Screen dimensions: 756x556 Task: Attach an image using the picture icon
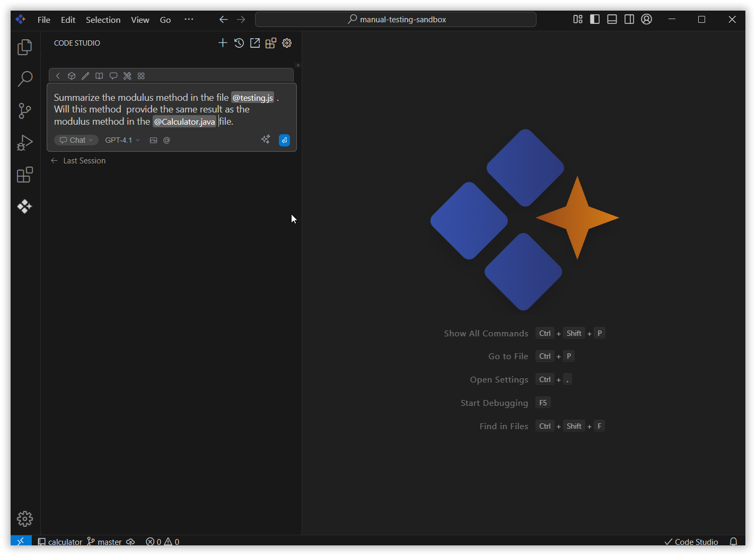[154, 140]
